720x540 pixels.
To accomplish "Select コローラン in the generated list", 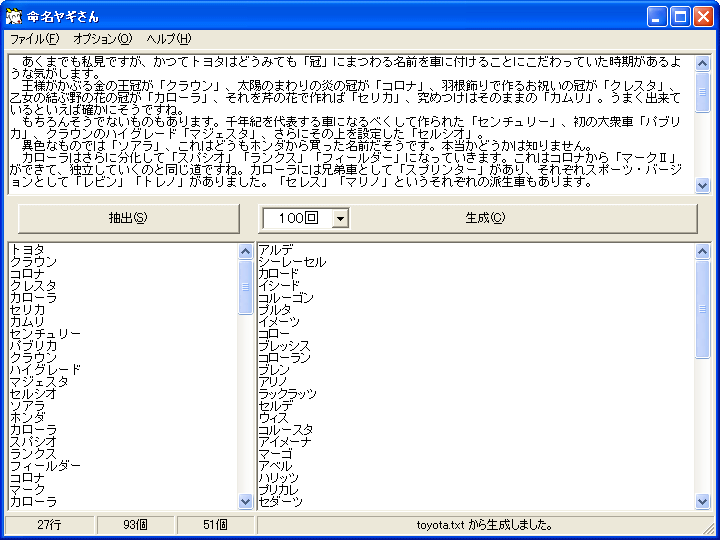I will tap(284, 358).
